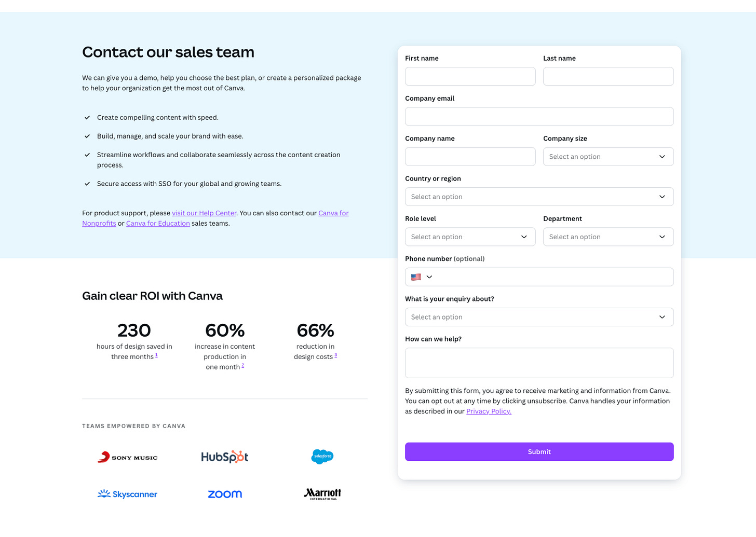This screenshot has height=537, width=756.
Task: Click the Sony Music logo
Action: click(x=128, y=457)
